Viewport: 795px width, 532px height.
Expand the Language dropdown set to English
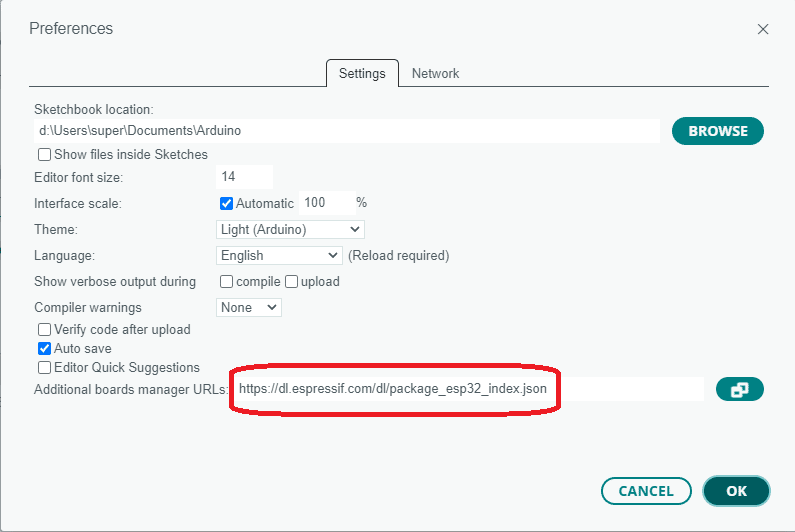[x=279, y=255]
